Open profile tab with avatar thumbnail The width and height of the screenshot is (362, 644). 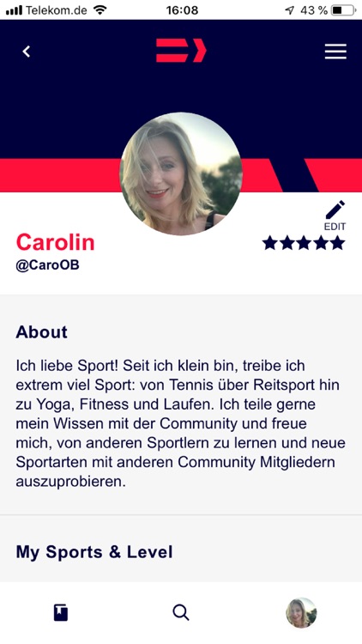pyautogui.click(x=301, y=612)
